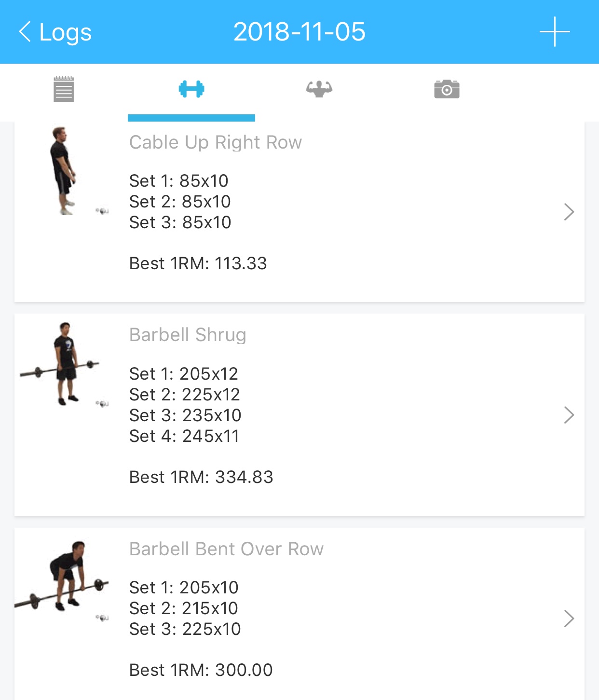
Task: Expand Barbell Shrug details chevron
Action: coord(569,415)
